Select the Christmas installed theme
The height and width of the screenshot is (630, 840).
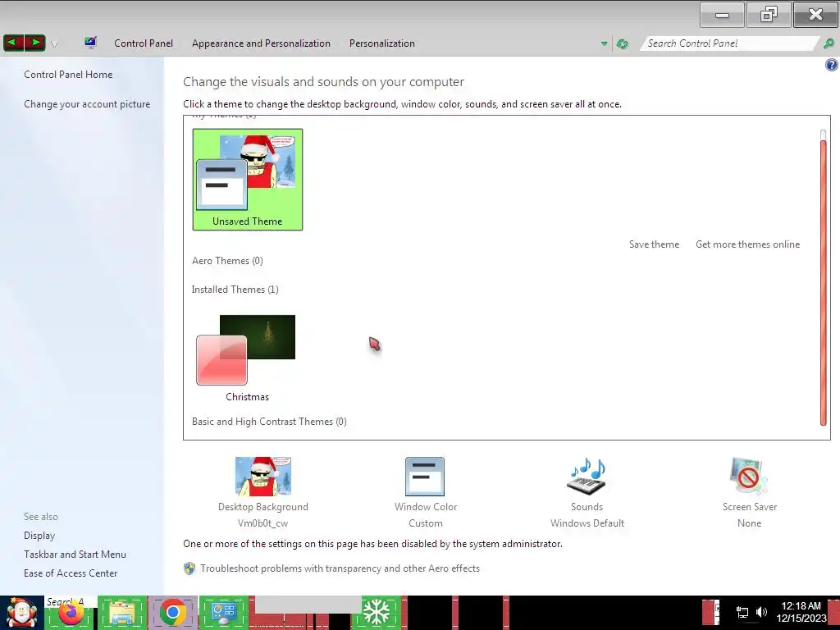click(x=247, y=358)
